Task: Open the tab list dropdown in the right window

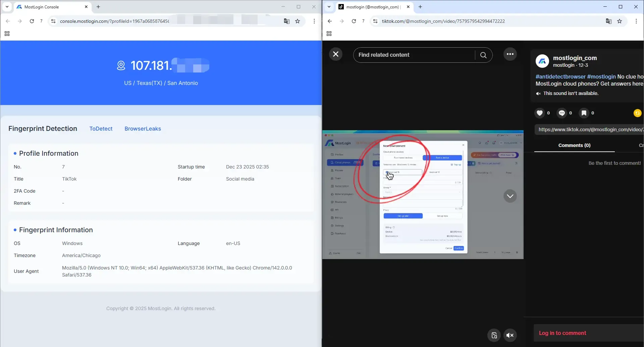Action: [328, 7]
